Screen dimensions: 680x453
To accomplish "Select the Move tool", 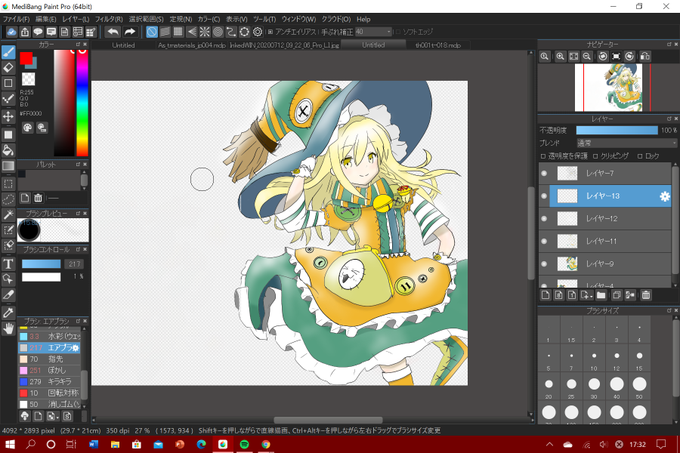I will pos(8,116).
